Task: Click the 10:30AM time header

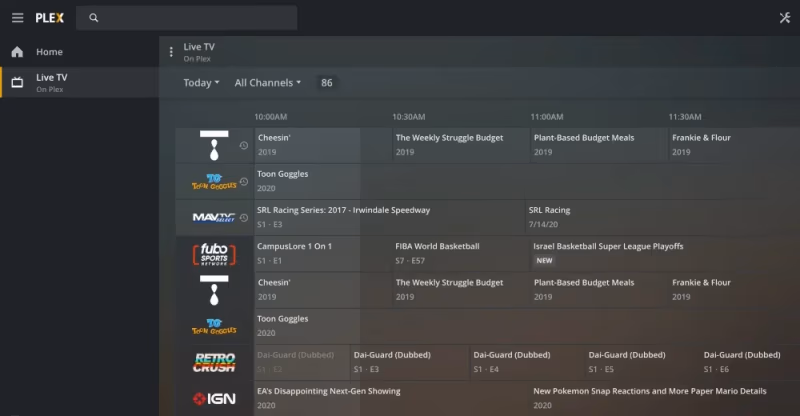Action: pyautogui.click(x=409, y=117)
